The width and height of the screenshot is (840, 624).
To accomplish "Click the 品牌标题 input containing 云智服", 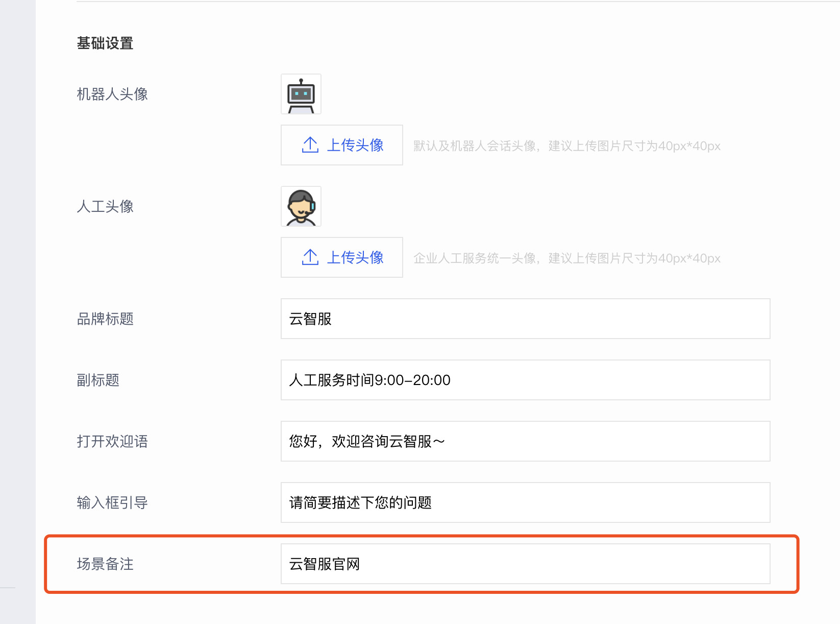I will point(526,319).
